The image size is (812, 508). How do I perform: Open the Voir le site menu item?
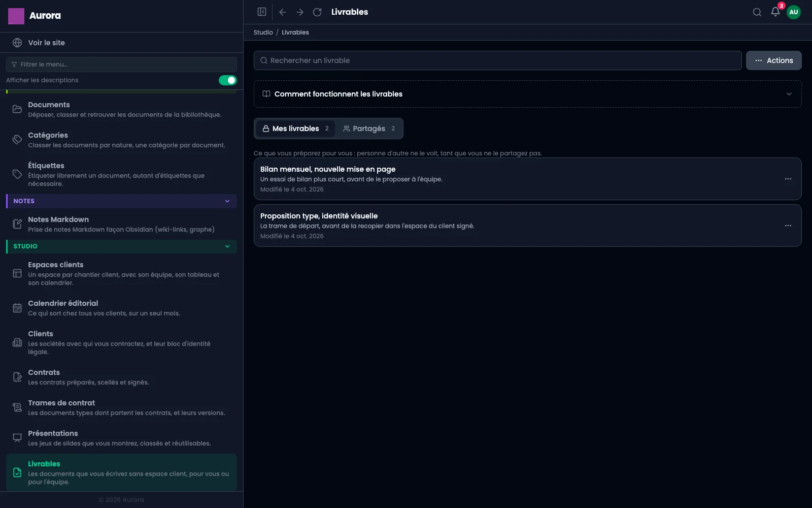pos(122,43)
